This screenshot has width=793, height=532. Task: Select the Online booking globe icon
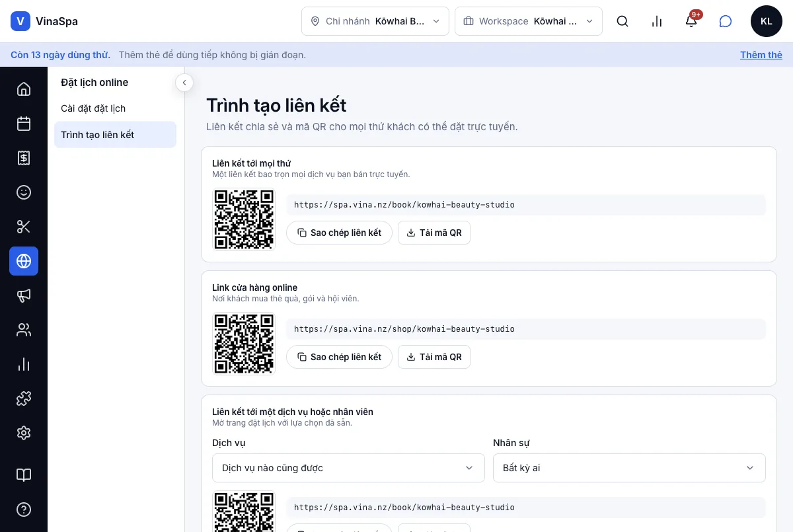pos(24,260)
